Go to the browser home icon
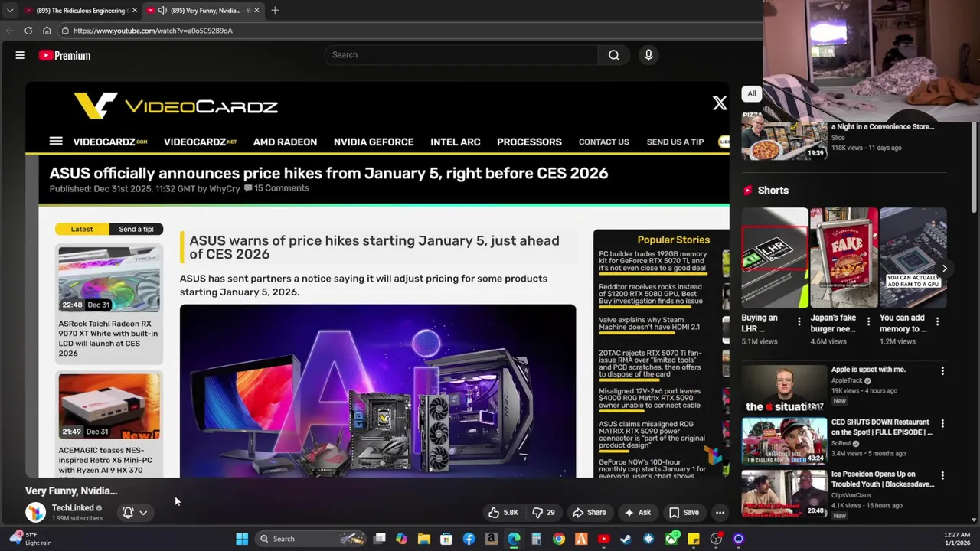This screenshot has width=980, height=551. [x=47, y=31]
